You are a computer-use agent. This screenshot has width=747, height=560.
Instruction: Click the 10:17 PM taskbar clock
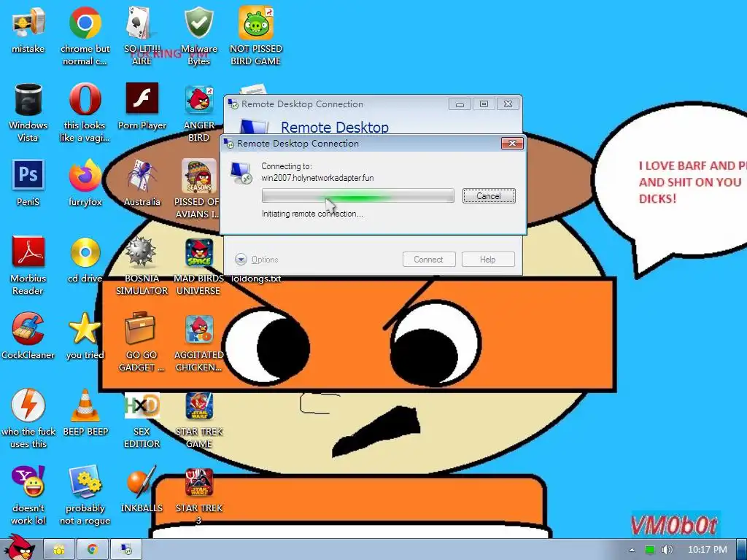tap(707, 550)
